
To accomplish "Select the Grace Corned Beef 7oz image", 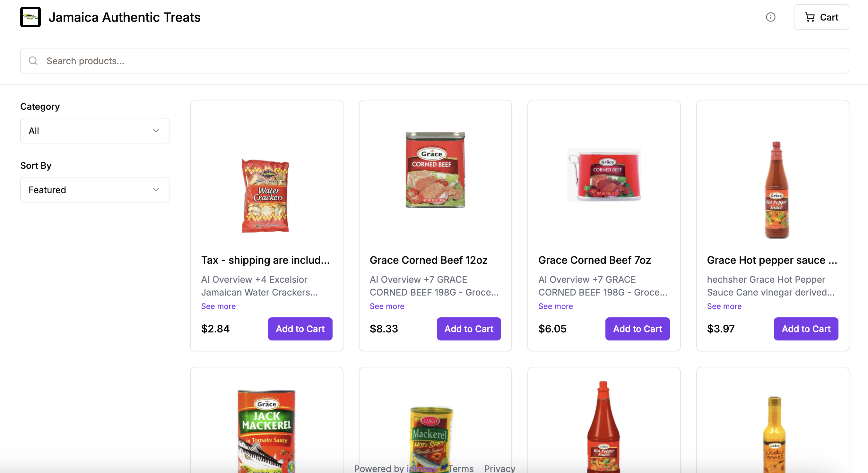I will [x=604, y=175].
